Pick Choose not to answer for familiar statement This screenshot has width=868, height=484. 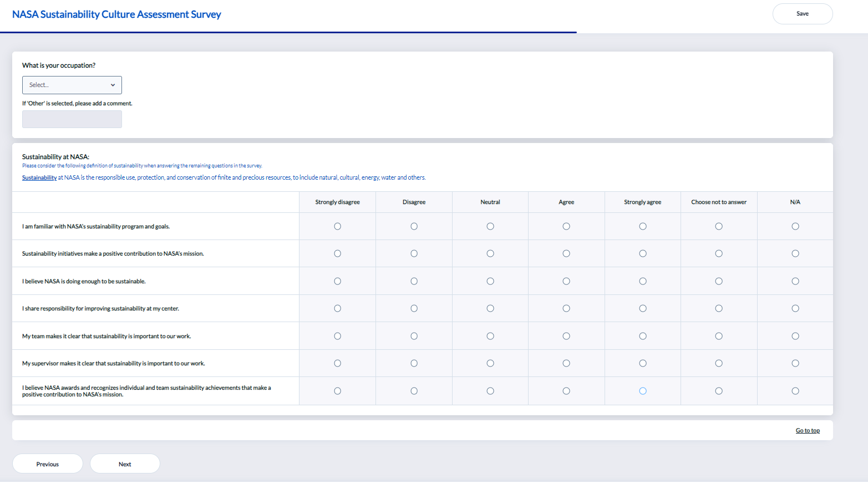coord(719,226)
